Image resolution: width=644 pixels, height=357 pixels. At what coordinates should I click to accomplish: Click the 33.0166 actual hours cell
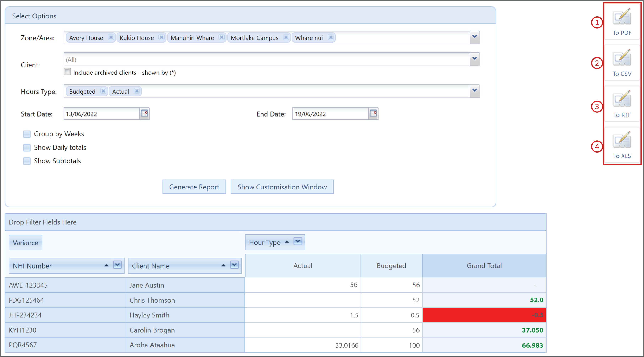[x=303, y=345]
